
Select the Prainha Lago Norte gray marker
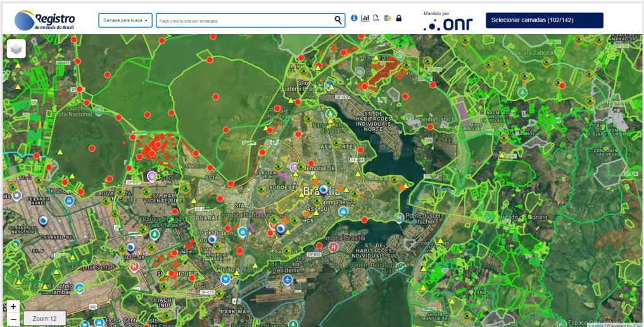(408, 118)
